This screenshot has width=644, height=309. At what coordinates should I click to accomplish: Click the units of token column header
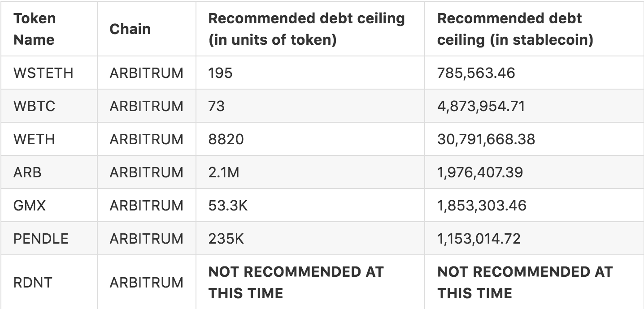tap(307, 29)
